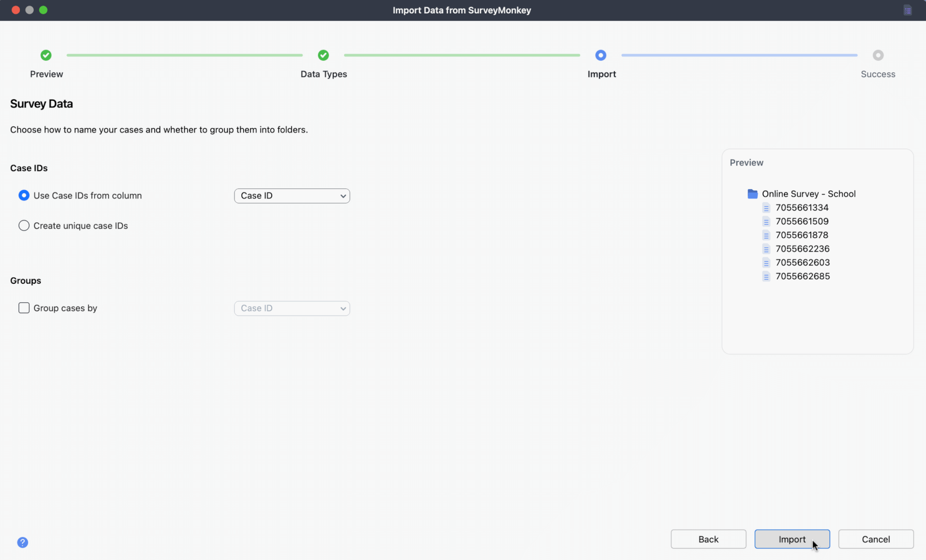
Task: Click the Success step grey circle
Action: click(878, 55)
